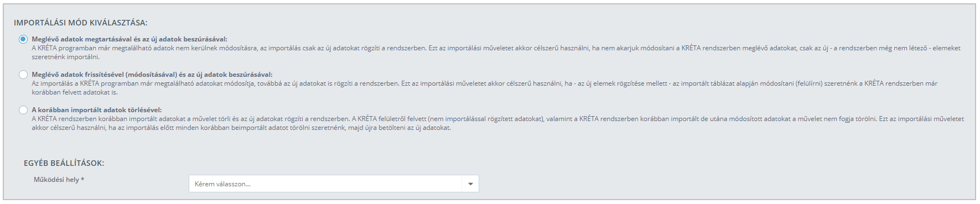Screen dimensions: 980x204
Task: Click sentence starting 'A KRÉTA programban már megtalálható'
Action: (229, 48)
